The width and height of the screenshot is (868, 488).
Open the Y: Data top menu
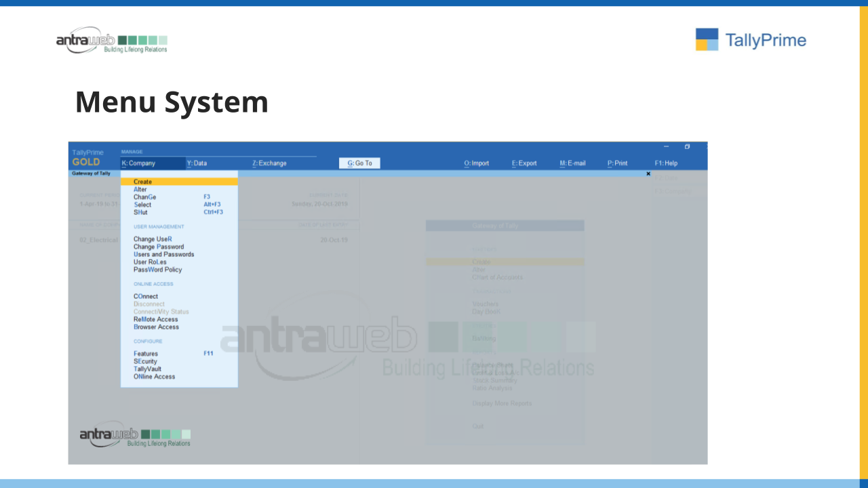point(197,163)
